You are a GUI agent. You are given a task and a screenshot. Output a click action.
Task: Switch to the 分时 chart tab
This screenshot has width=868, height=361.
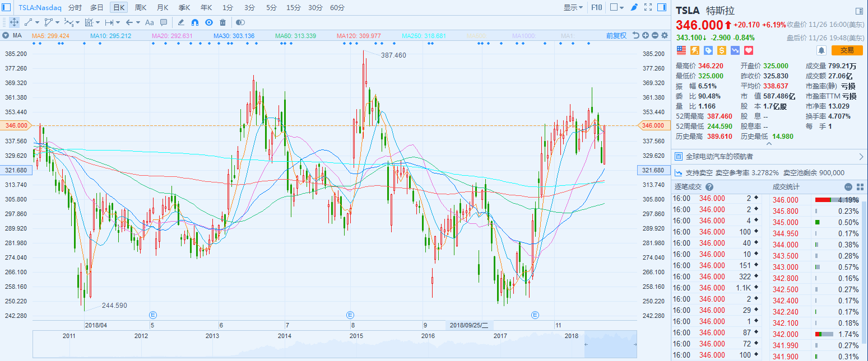(x=75, y=8)
